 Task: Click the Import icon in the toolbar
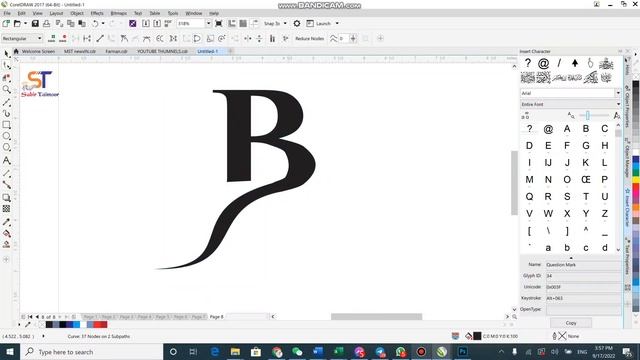(145, 24)
